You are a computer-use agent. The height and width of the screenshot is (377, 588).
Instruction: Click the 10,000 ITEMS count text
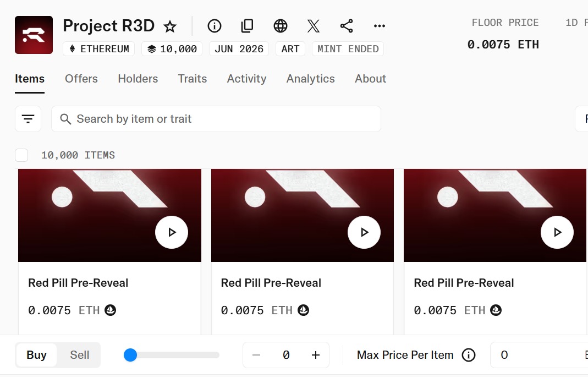coord(78,155)
